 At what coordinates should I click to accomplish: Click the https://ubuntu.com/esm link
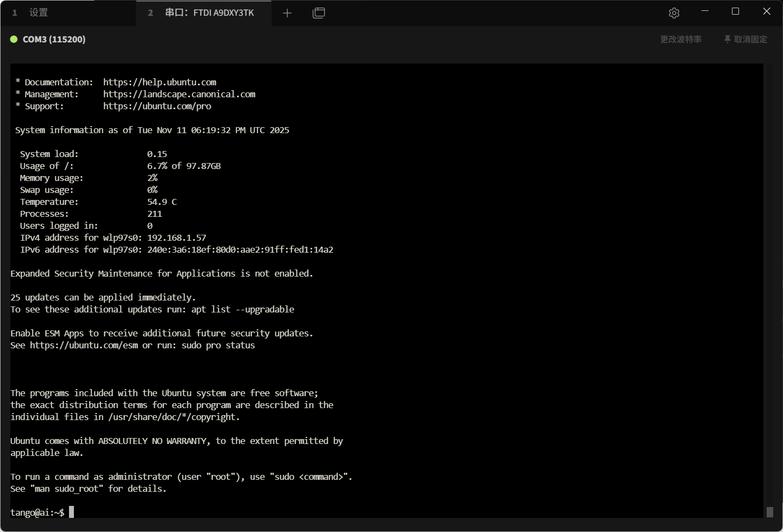(84, 345)
